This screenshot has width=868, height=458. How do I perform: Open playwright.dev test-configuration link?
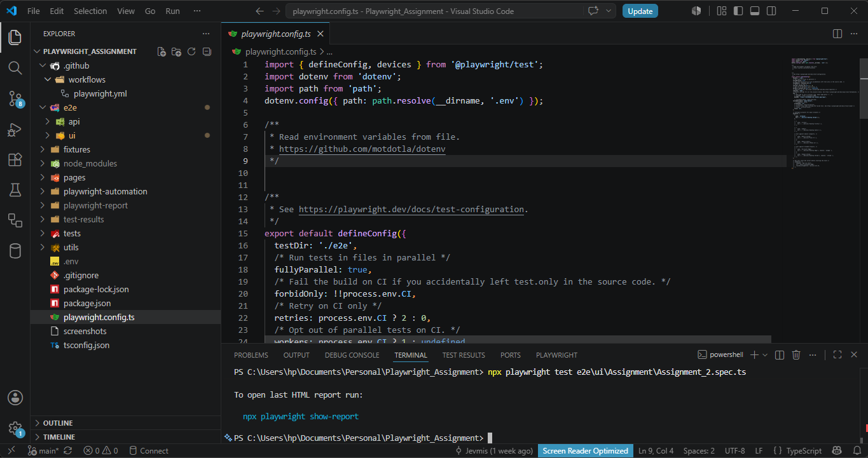pyautogui.click(x=412, y=209)
